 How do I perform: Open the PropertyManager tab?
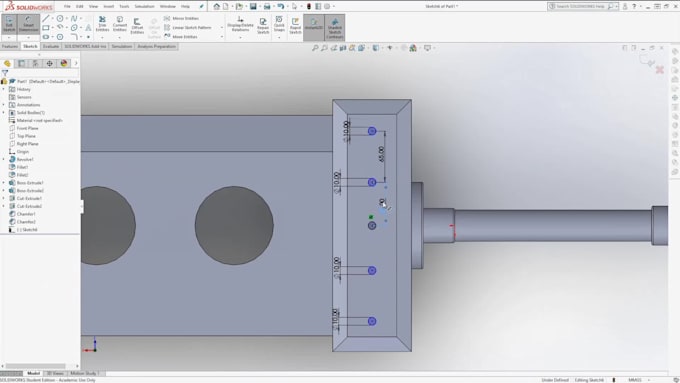(x=21, y=63)
